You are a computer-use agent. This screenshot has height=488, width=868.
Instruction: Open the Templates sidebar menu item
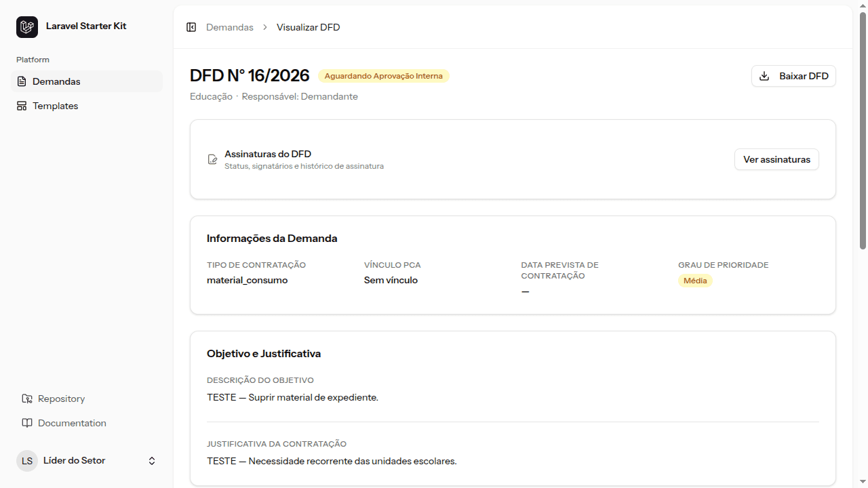[87, 106]
